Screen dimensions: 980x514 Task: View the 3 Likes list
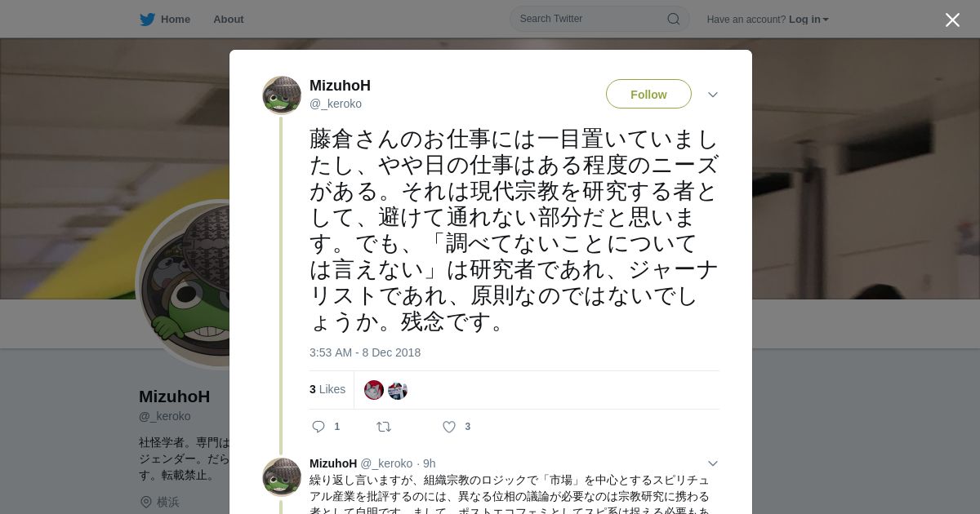327,389
